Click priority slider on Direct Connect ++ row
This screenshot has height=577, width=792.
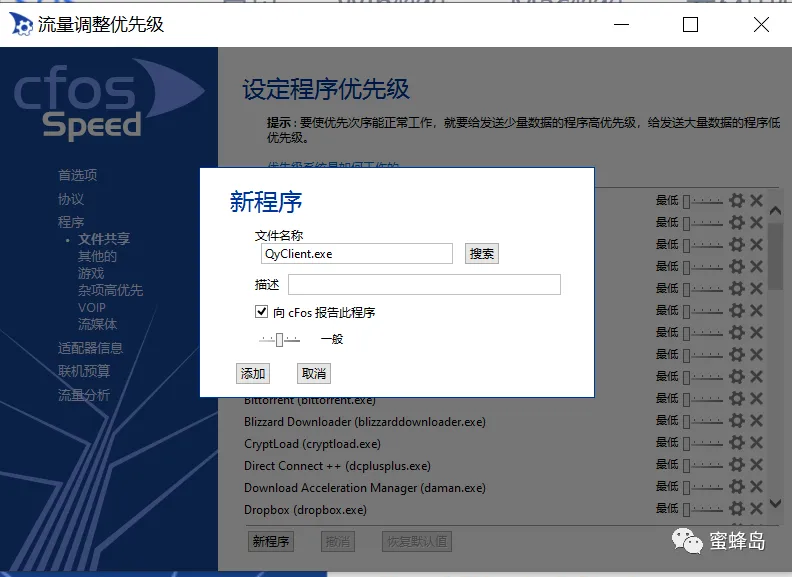tap(703, 465)
